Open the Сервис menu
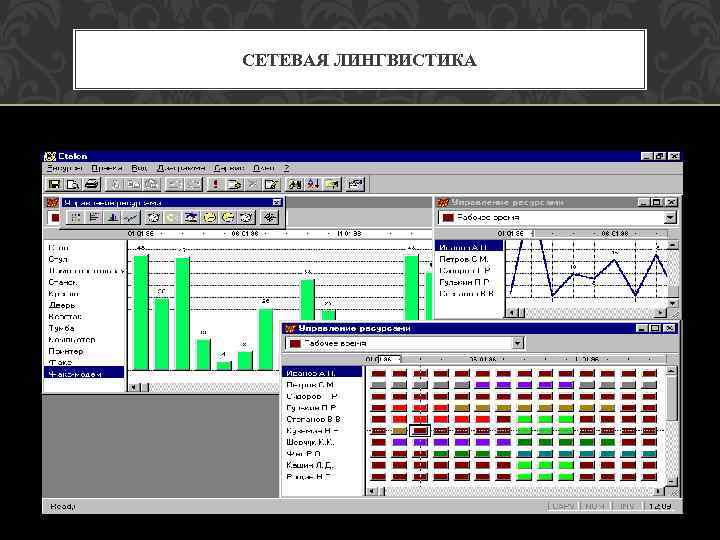720x540 pixels. pos(230,169)
